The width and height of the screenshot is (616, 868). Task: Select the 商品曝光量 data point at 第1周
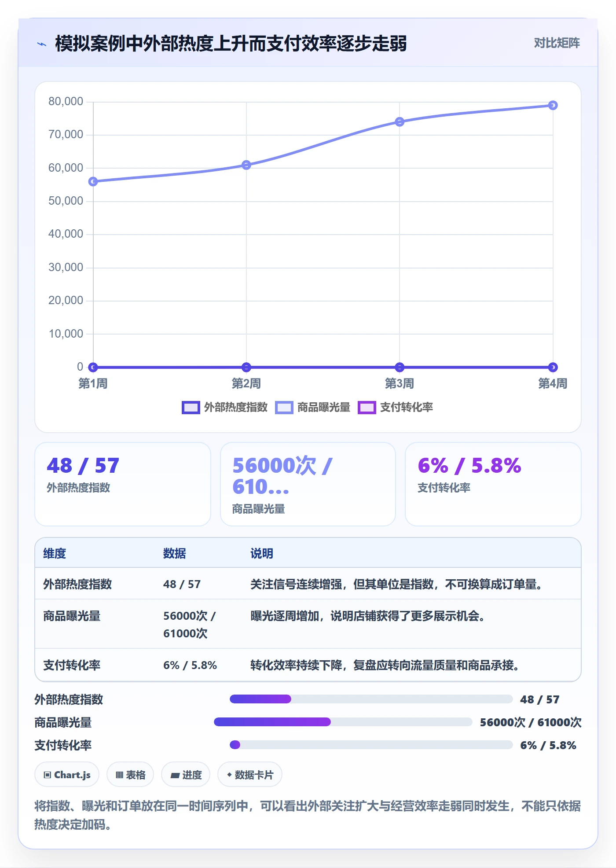(93, 181)
